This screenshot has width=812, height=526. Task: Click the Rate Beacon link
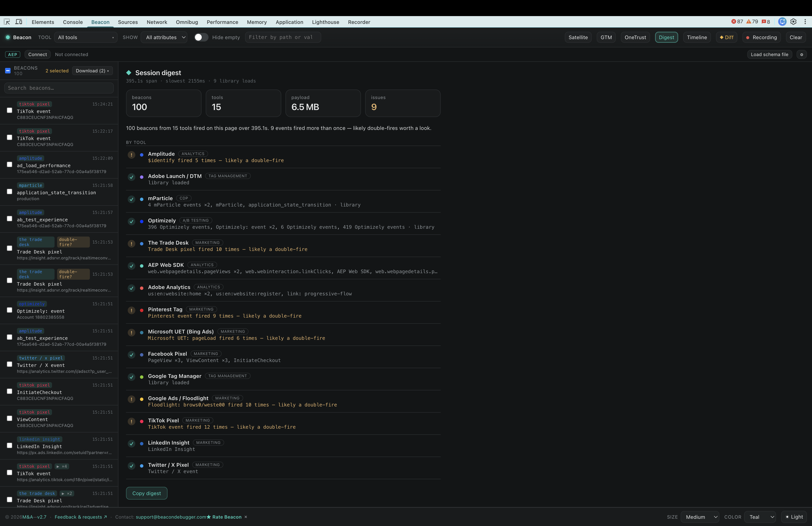click(x=224, y=517)
